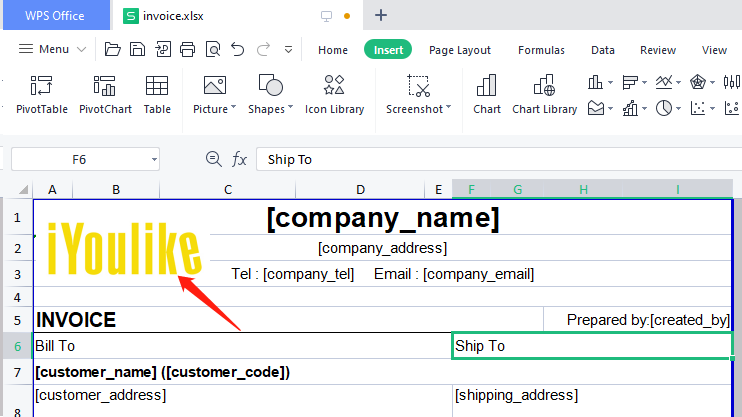
Task: Open the Page Layout tab
Action: coord(460,50)
